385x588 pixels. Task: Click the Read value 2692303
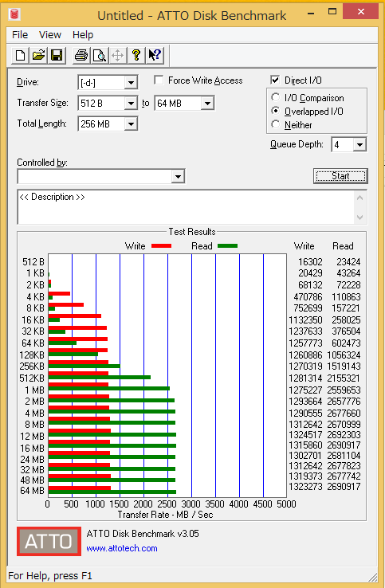pos(344,434)
